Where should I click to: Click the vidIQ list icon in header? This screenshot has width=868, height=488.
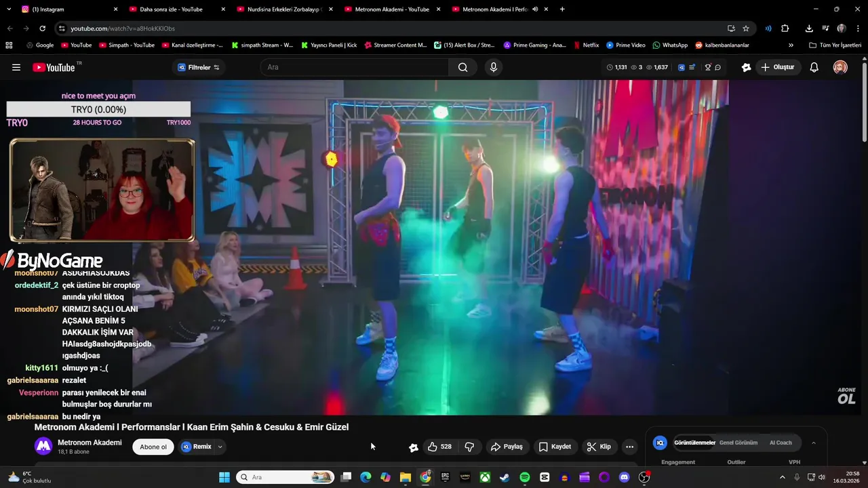pos(692,67)
